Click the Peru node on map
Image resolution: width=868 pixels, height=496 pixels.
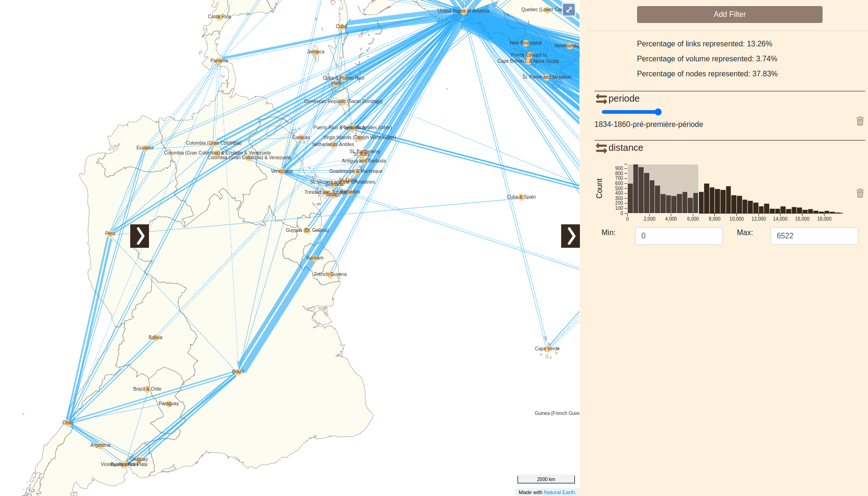(x=110, y=234)
